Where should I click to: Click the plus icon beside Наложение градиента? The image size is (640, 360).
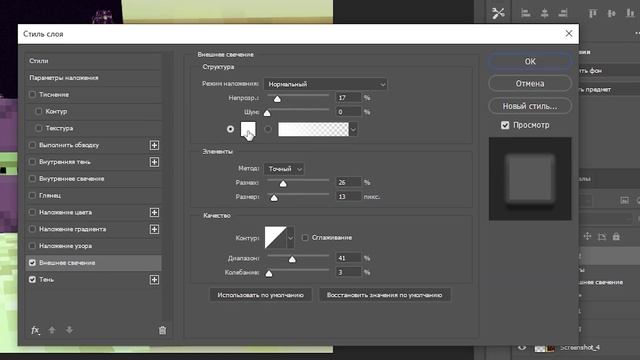point(154,229)
